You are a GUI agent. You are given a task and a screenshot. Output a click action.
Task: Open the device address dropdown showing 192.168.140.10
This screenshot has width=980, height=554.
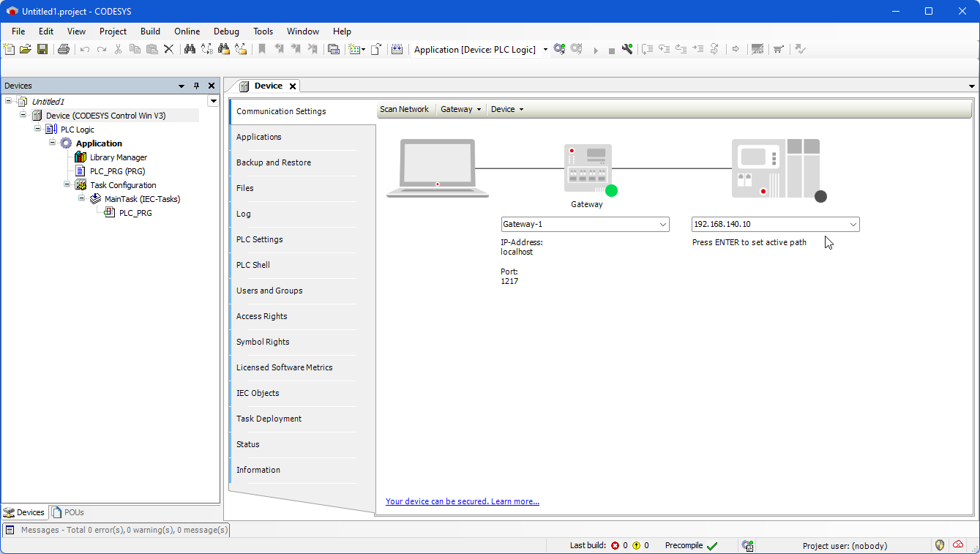point(853,224)
